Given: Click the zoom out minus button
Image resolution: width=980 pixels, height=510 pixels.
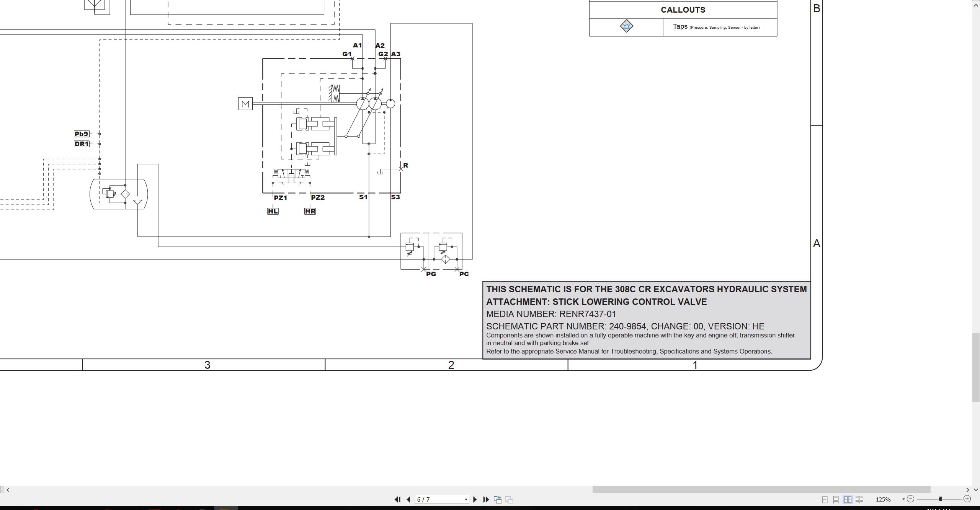Looking at the screenshot, I should point(911,499).
